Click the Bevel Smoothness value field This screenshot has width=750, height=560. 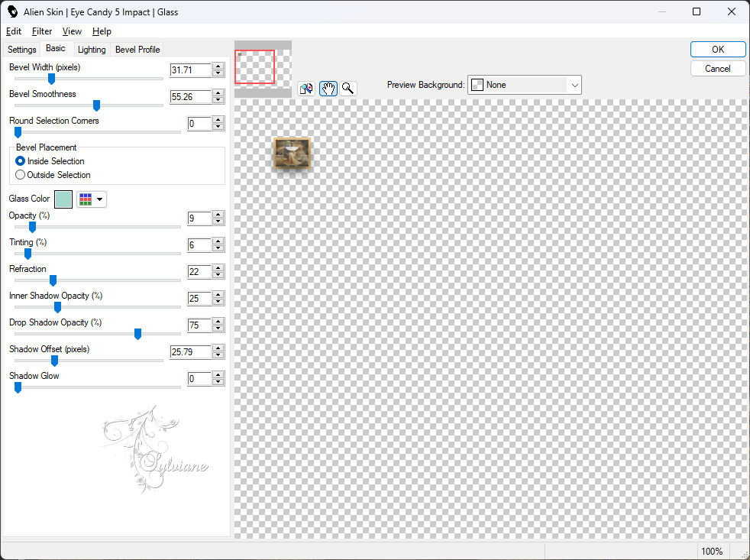tap(190, 97)
